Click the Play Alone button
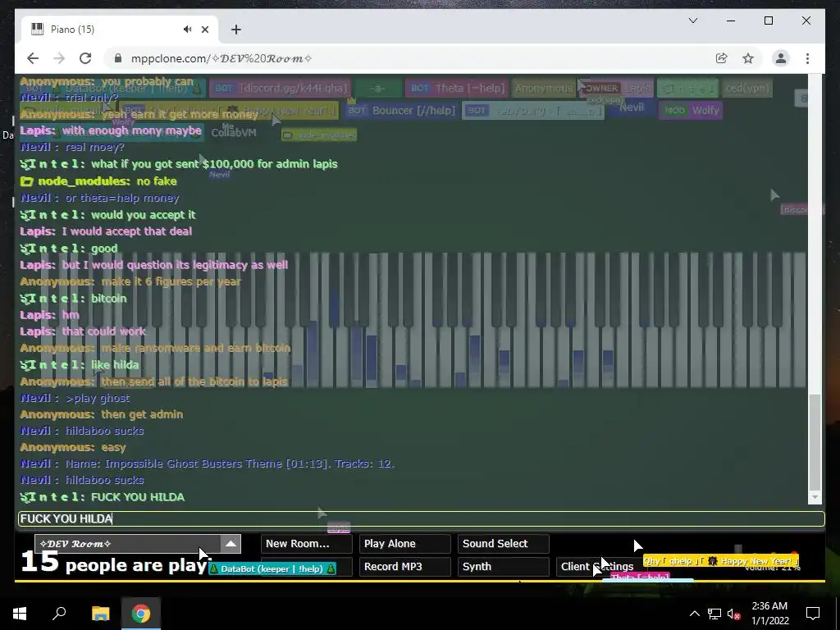 (405, 544)
